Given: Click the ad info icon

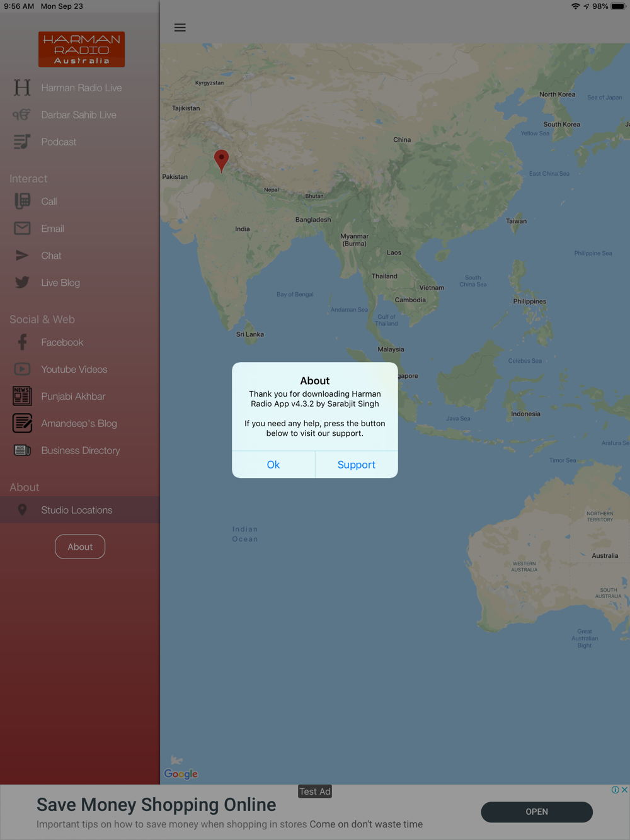Looking at the screenshot, I should tap(615, 790).
